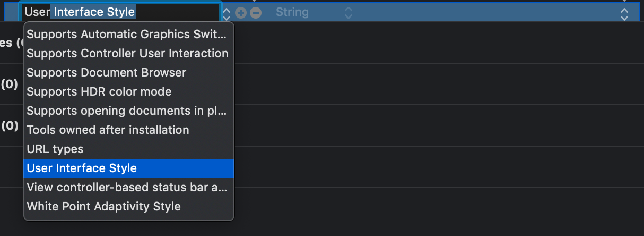The width and height of the screenshot is (644, 236).
Task: Open key name stepper beside text field
Action: 227,12
